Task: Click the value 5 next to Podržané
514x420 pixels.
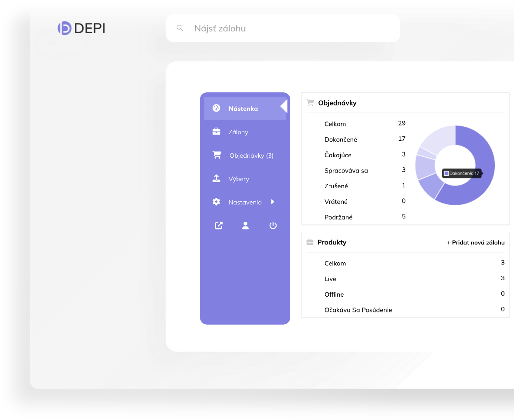Action: point(403,217)
